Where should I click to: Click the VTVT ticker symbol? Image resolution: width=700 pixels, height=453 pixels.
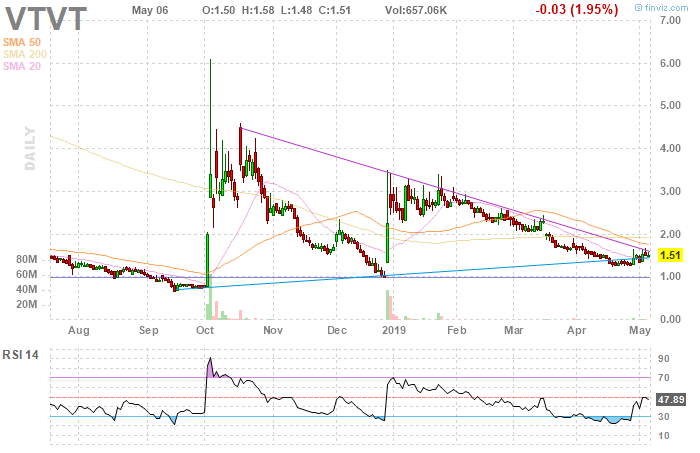(x=46, y=19)
